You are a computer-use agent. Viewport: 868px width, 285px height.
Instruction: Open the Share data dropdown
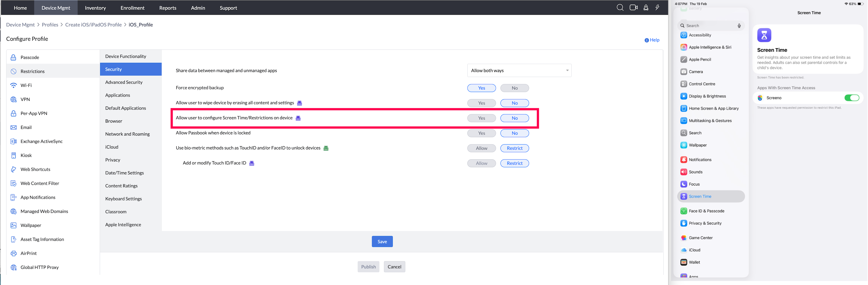point(519,70)
